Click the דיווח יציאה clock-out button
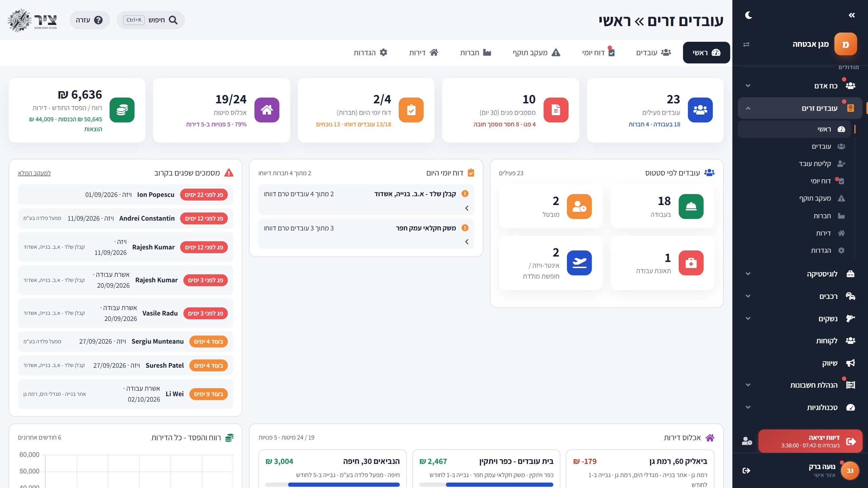 point(810,441)
